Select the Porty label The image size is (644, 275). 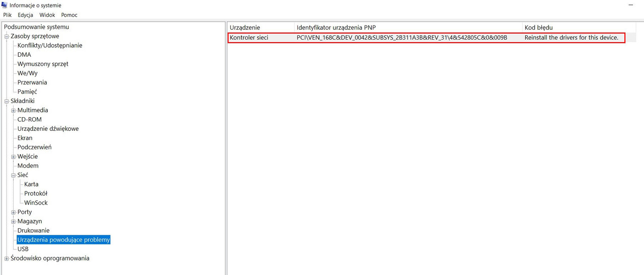point(25,212)
